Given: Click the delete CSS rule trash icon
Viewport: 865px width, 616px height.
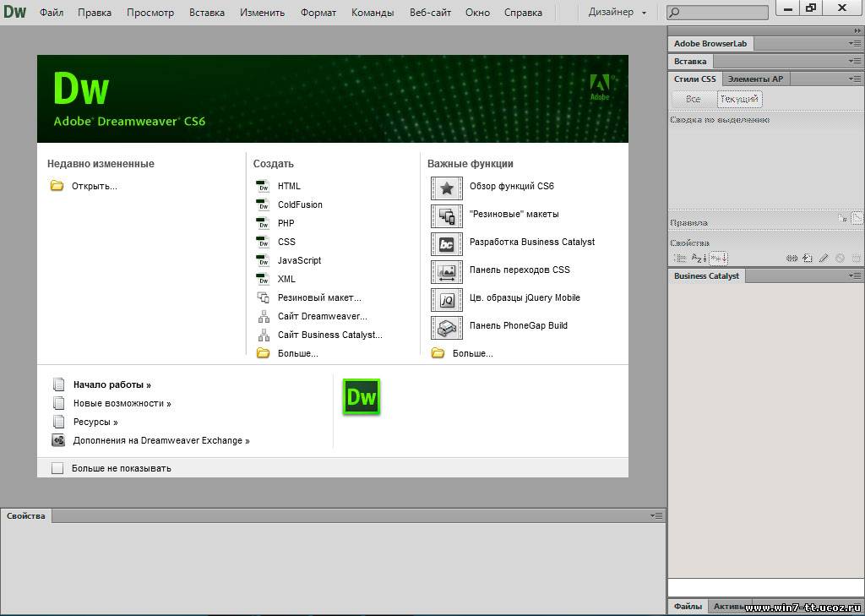Looking at the screenshot, I should 857,258.
